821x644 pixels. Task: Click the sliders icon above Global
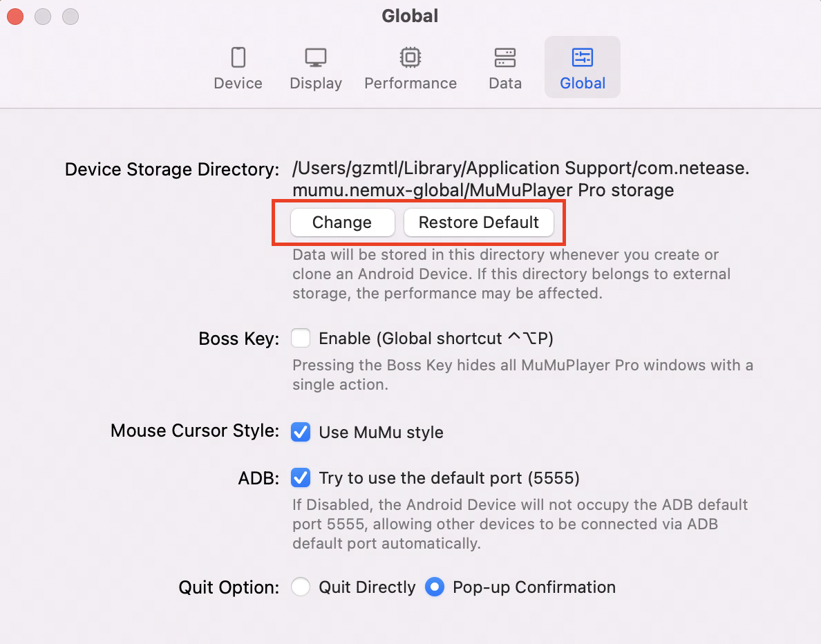(583, 57)
